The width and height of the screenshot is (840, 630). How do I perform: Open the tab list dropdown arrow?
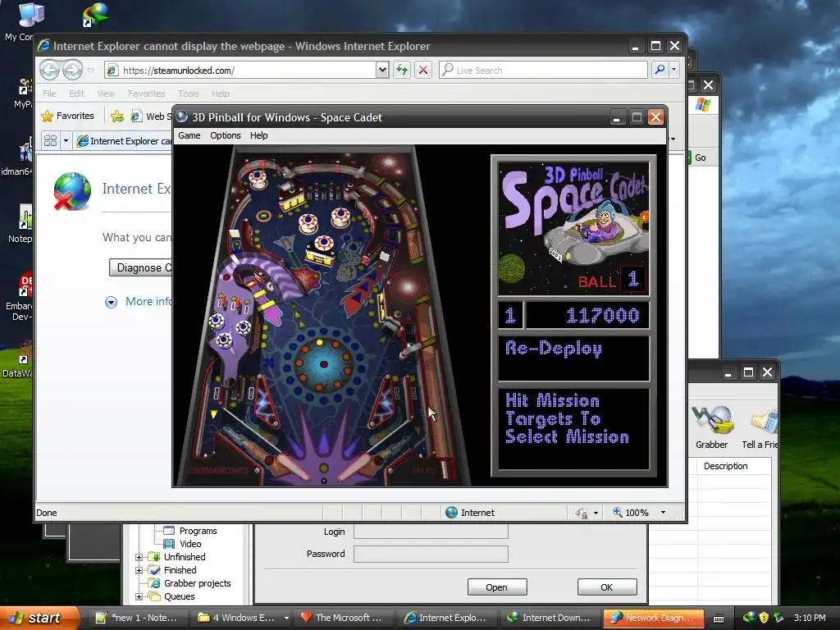coord(66,141)
